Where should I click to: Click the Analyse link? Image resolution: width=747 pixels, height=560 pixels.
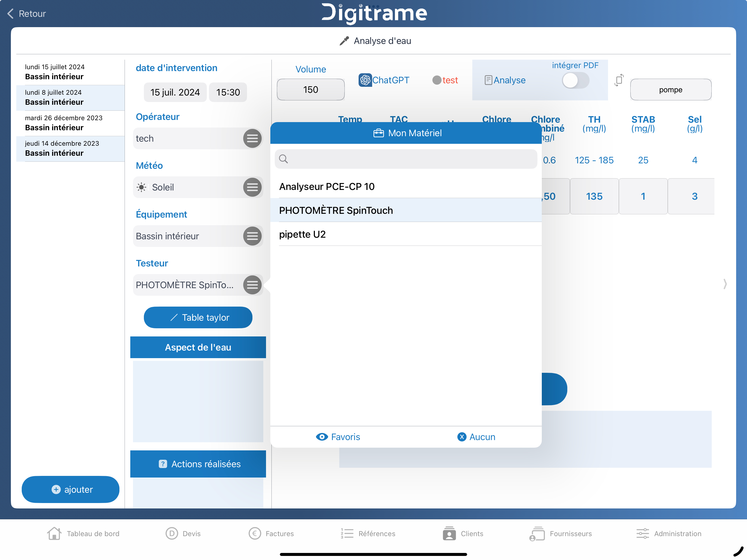click(x=505, y=80)
